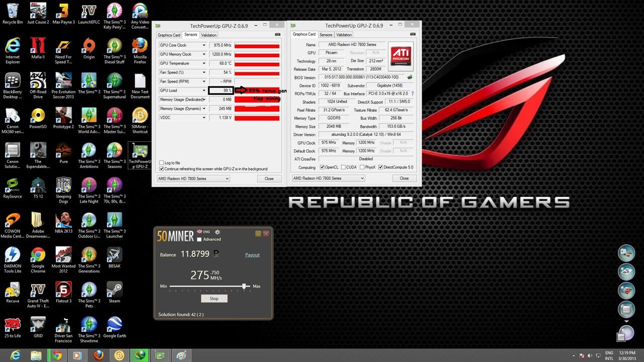Open 50Miner settings gear icon
This screenshot has width=644, height=362.
(x=217, y=232)
